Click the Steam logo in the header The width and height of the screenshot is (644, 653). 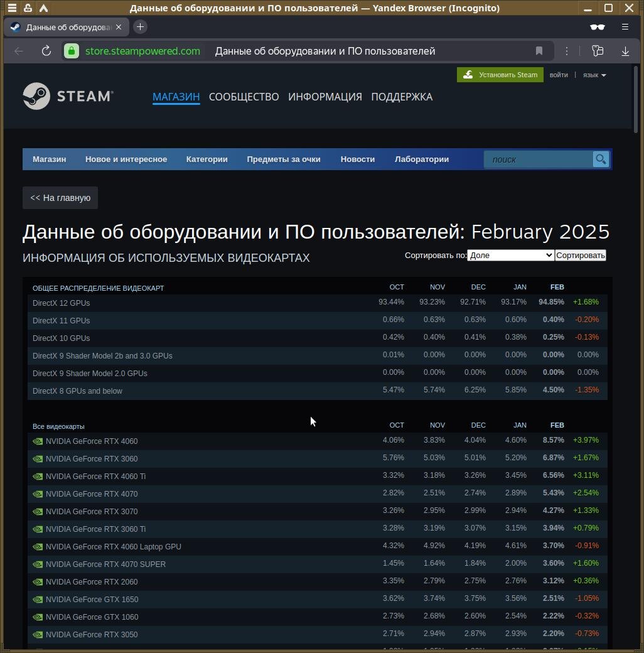68,96
